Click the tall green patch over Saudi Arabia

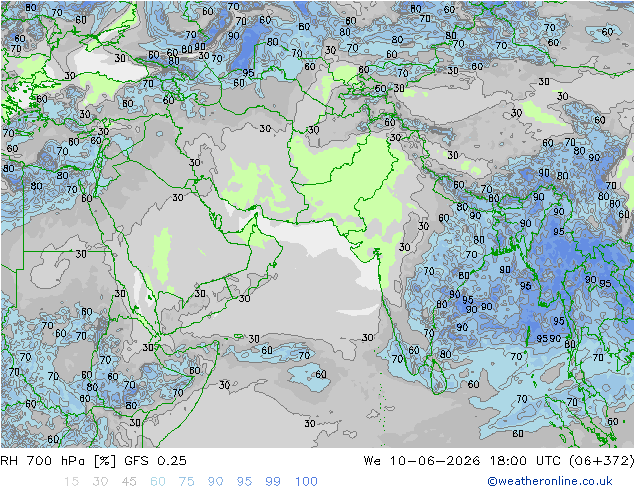pos(162,256)
